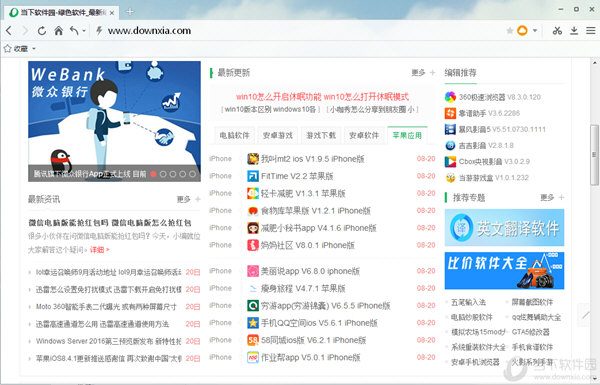
Task: Click the 靠谱助手 icon
Action: pyautogui.click(x=450, y=113)
